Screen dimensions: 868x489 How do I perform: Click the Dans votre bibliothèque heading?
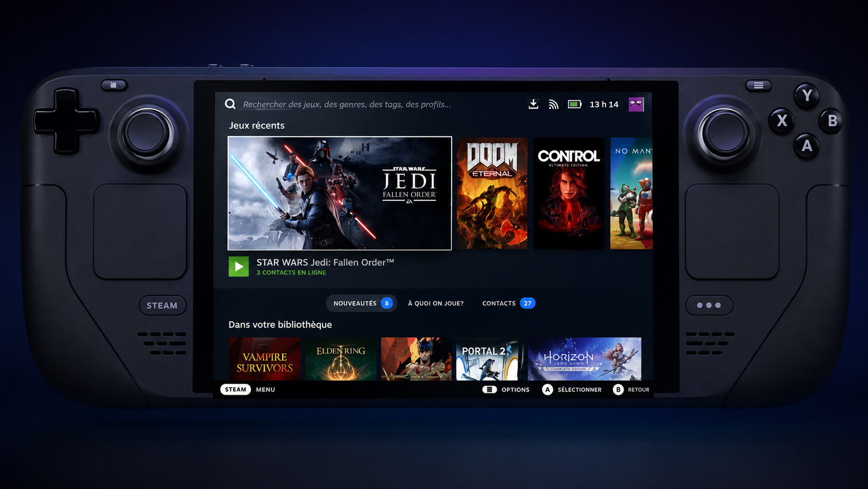(280, 324)
